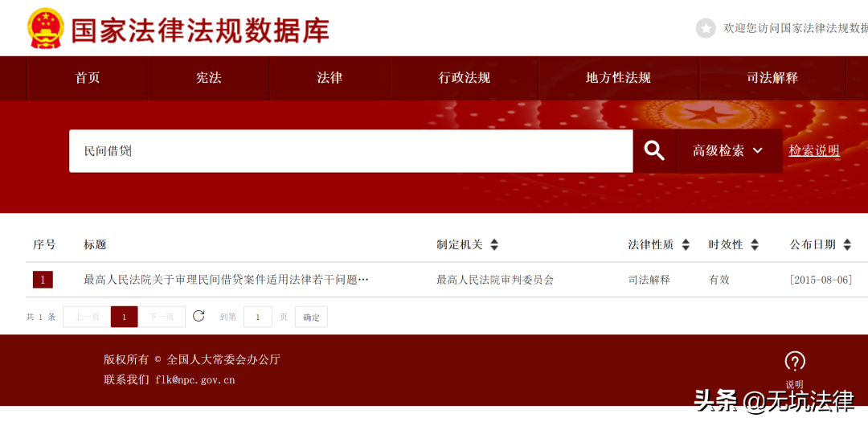Click the 确定 page jump button
Screen dimensions: 868x426
(311, 317)
